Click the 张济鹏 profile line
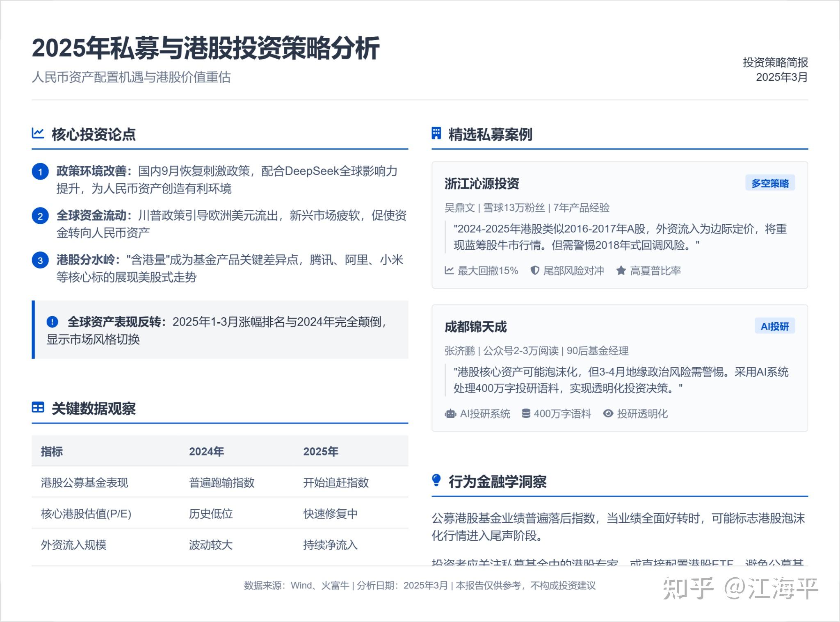 536,351
